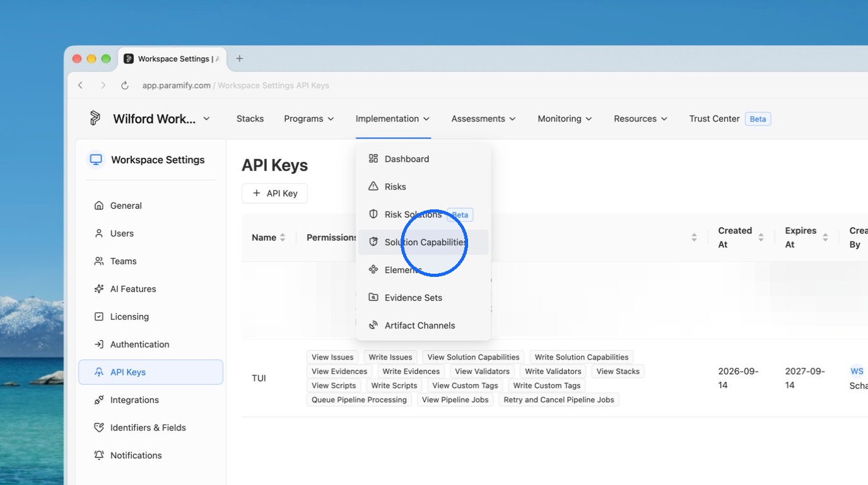Go to the Stacks page
Viewport: 868px width, 485px height.
[x=250, y=119]
